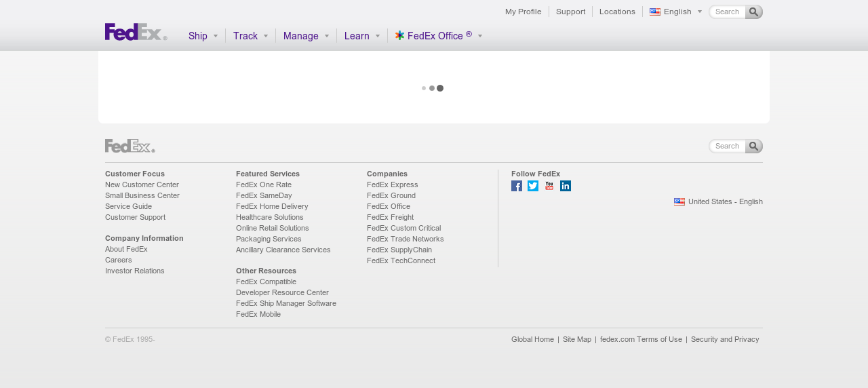Open Online Retail Solutions link
This screenshot has width=868, height=388.
tap(273, 228)
